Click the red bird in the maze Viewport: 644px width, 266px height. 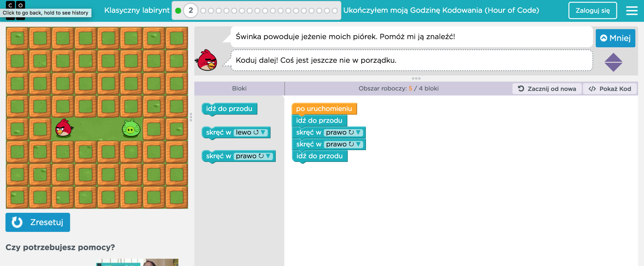[x=64, y=128]
